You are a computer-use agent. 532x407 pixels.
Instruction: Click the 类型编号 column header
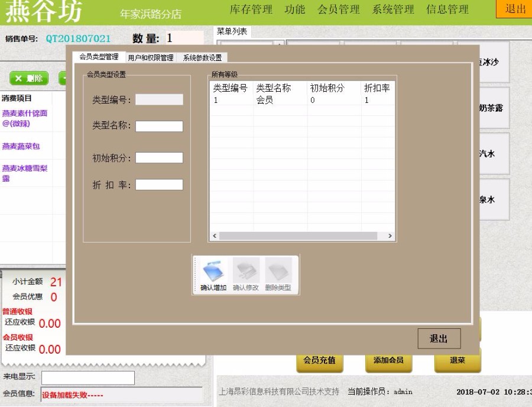tap(232, 88)
